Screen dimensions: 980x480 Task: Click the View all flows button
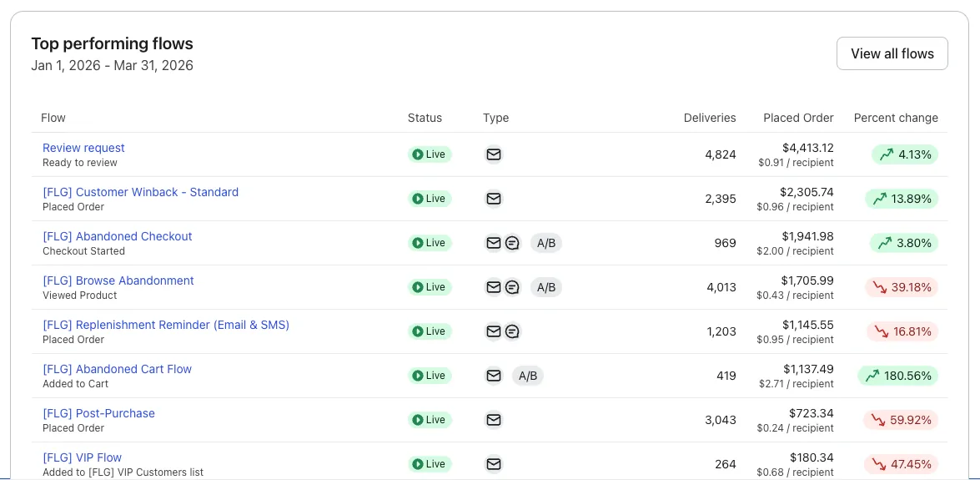[892, 53]
